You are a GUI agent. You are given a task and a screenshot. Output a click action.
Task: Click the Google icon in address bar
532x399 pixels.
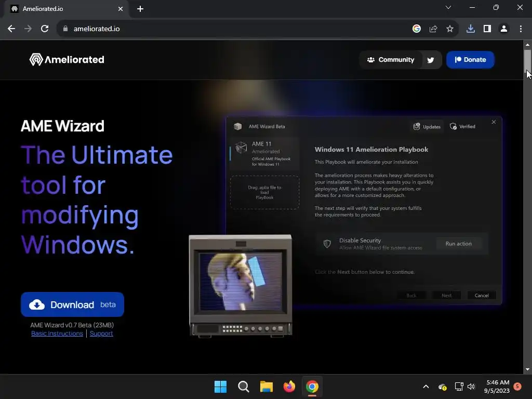coord(416,29)
